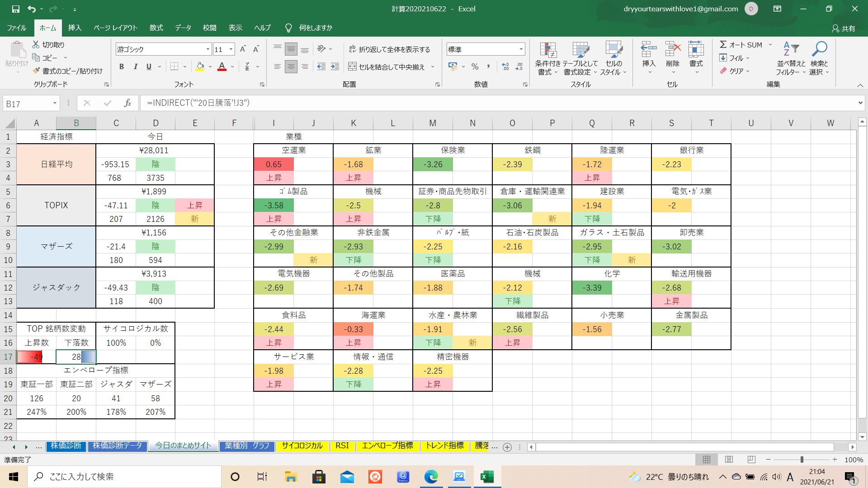
Task: Click the Page Layout view button
Action: (x=729, y=460)
